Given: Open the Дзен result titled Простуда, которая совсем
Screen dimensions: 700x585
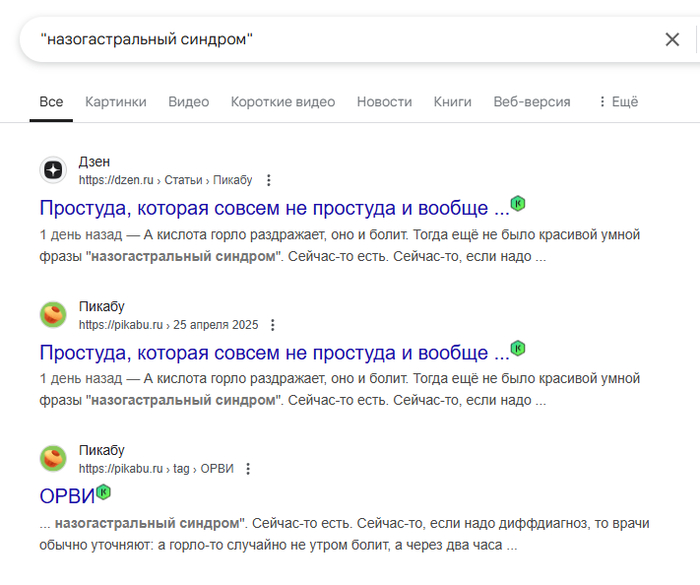Looking at the screenshot, I should point(274,208).
